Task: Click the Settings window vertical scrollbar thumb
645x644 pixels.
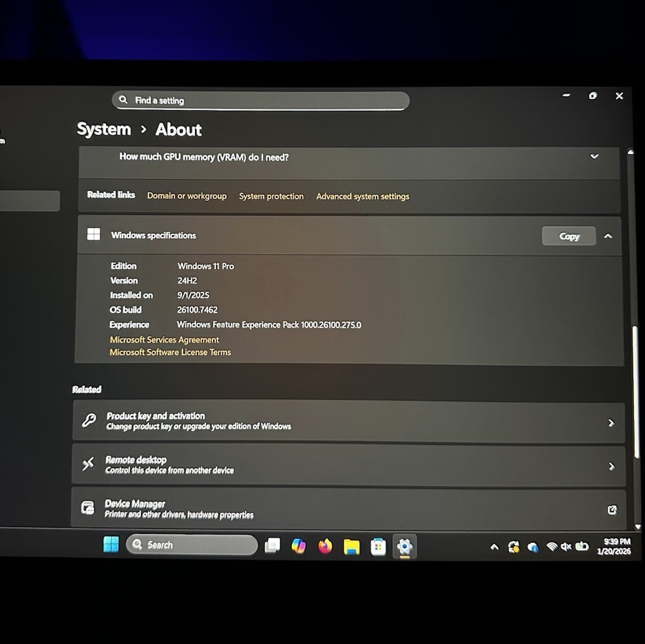Action: coord(636,392)
